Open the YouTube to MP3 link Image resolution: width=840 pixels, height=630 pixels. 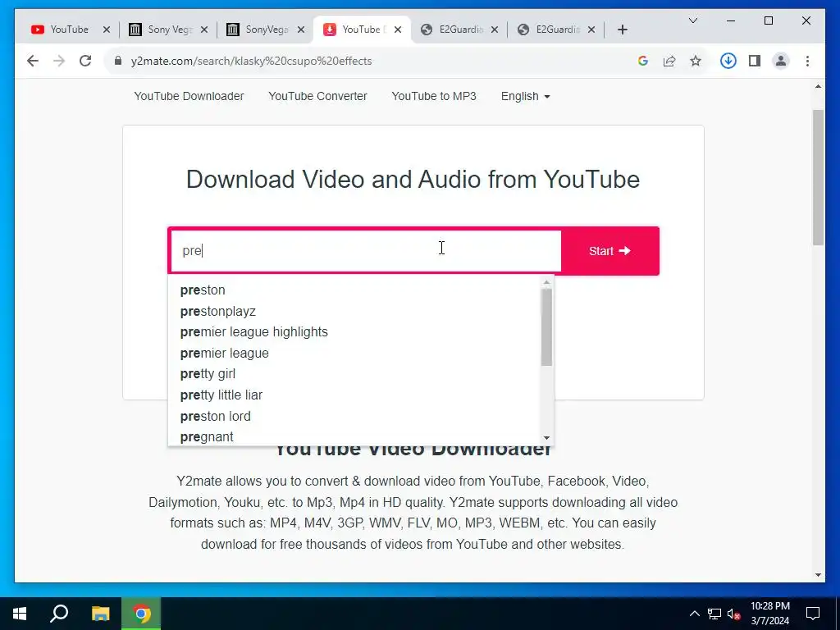[434, 97]
